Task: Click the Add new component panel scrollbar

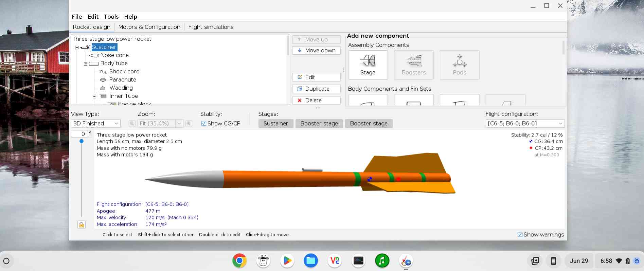Action: pos(563,48)
